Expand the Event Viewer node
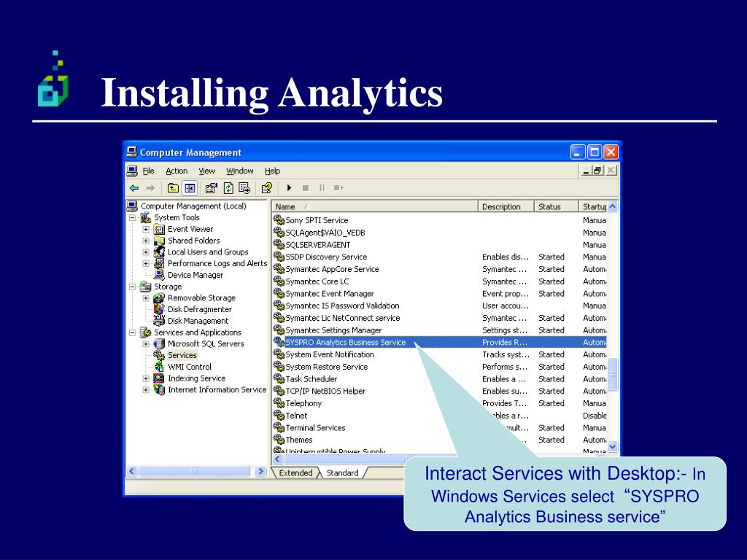This screenshot has height=560, width=747. pos(146,229)
